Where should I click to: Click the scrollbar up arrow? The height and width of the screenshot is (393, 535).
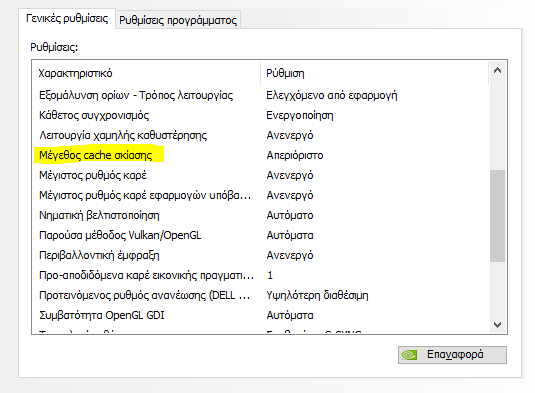point(497,71)
